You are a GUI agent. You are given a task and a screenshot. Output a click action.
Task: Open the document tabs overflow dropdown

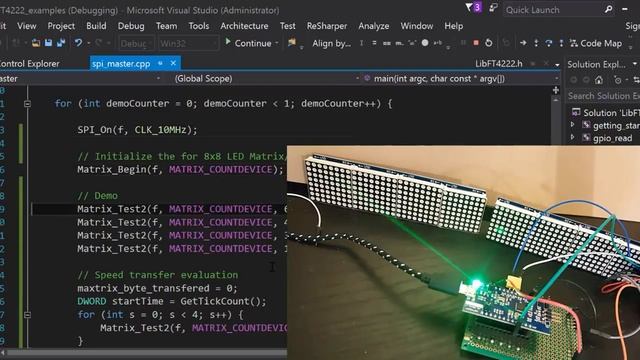tap(557, 64)
